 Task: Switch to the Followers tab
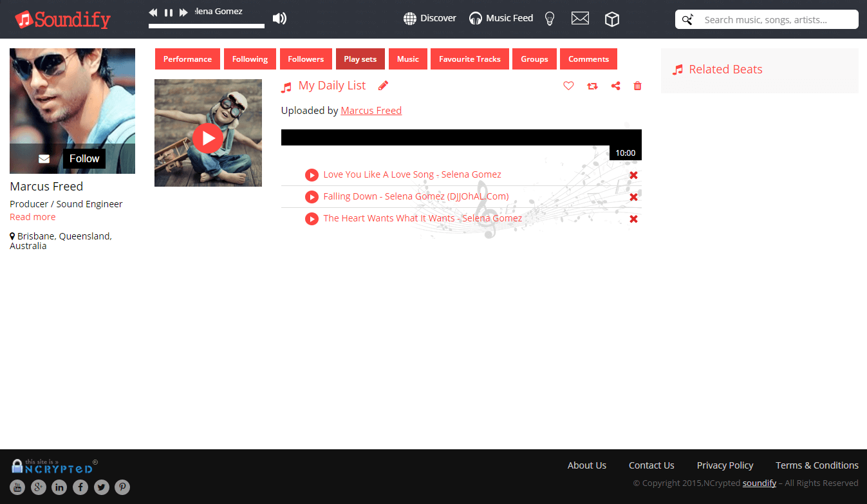(306, 59)
